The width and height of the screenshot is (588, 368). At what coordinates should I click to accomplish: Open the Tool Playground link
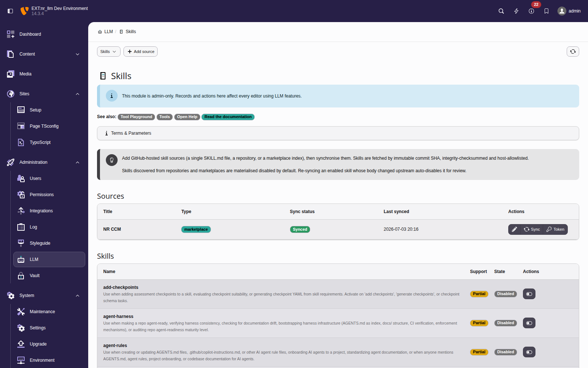click(x=136, y=117)
